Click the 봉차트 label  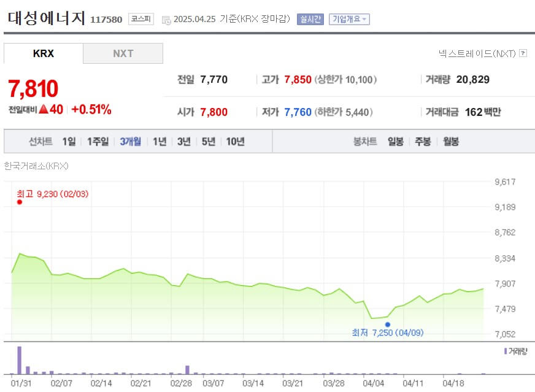pyautogui.click(x=365, y=141)
